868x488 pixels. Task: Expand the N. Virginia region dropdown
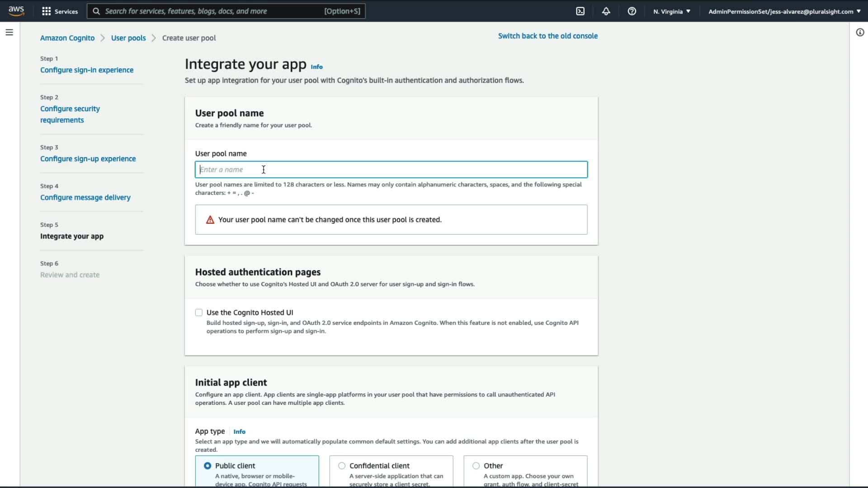(672, 11)
